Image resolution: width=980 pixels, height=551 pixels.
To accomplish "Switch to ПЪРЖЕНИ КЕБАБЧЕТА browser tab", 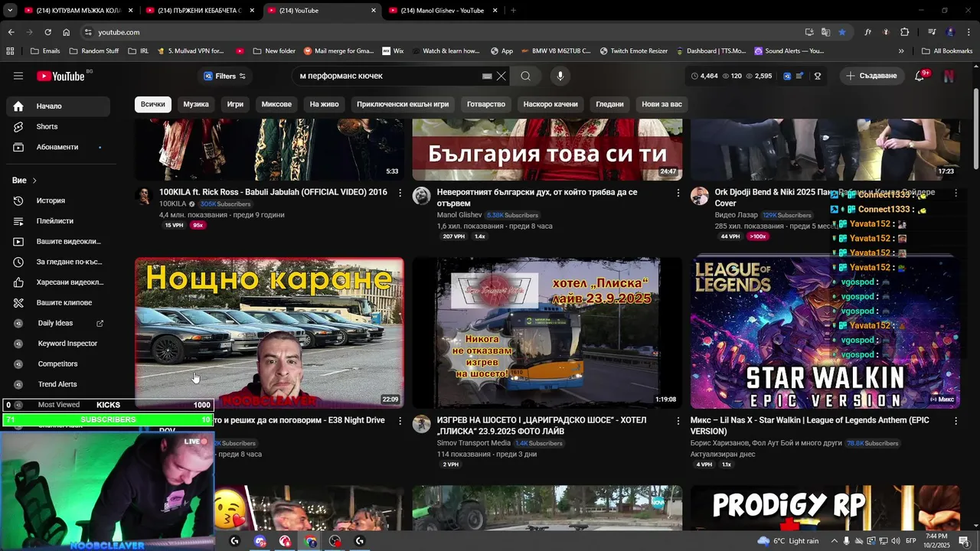I will [199, 11].
